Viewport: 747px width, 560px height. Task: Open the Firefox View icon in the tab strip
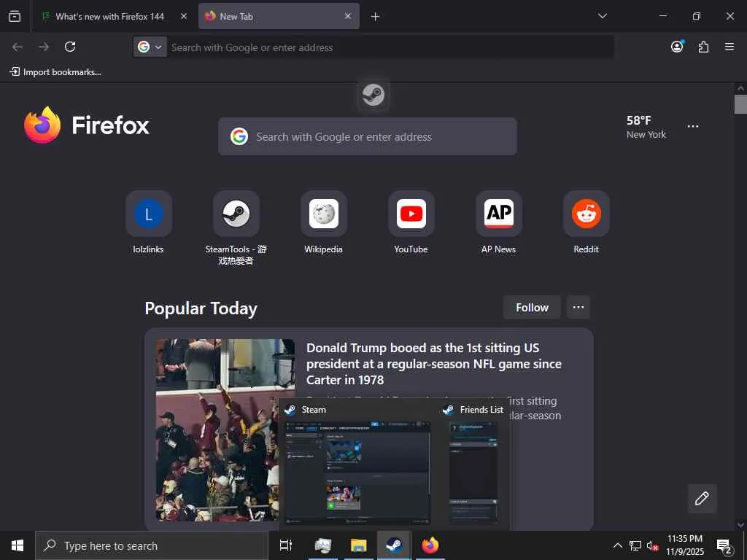pos(15,16)
